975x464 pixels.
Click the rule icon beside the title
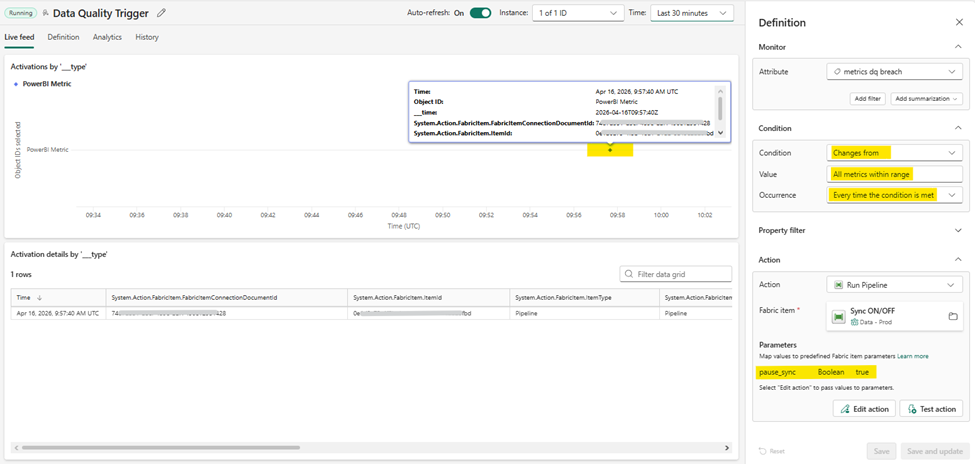pos(45,12)
